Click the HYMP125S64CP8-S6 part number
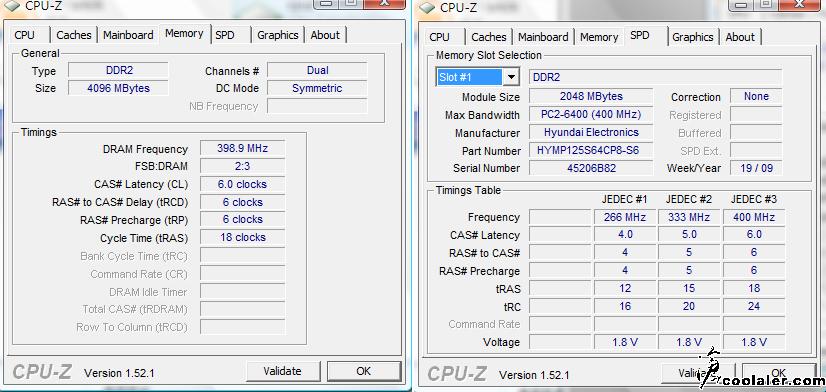The image size is (826, 392). 591,150
